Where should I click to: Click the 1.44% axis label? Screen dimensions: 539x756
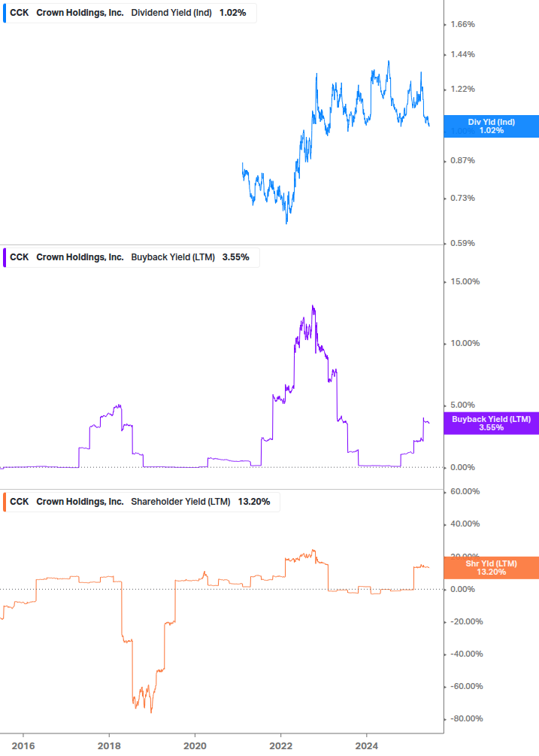tap(462, 54)
